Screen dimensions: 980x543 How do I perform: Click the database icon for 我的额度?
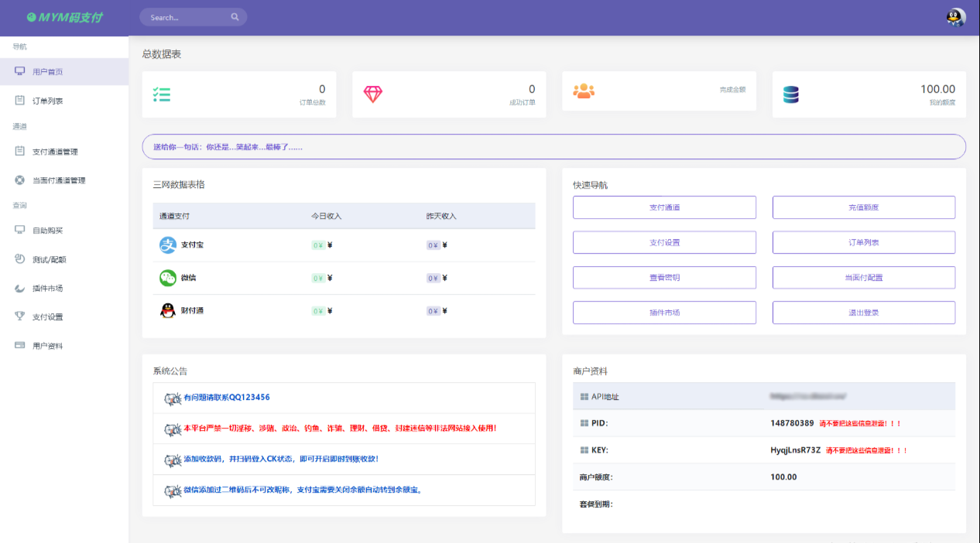tap(790, 94)
